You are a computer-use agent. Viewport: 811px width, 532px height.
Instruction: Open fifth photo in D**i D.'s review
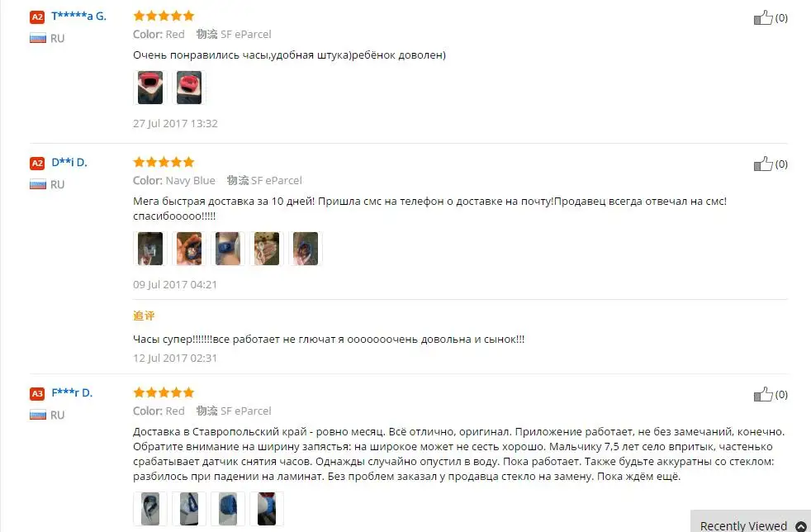coord(306,249)
